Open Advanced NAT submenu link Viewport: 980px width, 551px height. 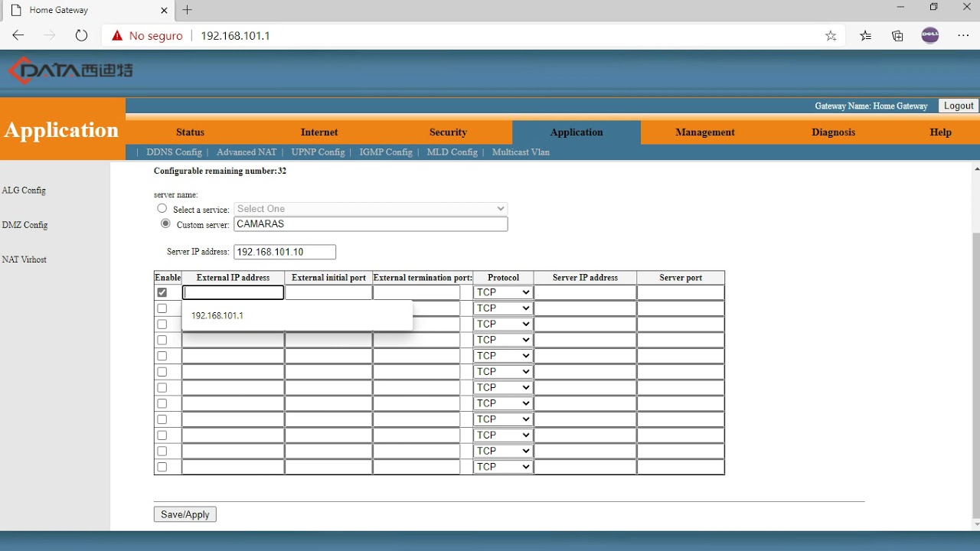click(247, 152)
